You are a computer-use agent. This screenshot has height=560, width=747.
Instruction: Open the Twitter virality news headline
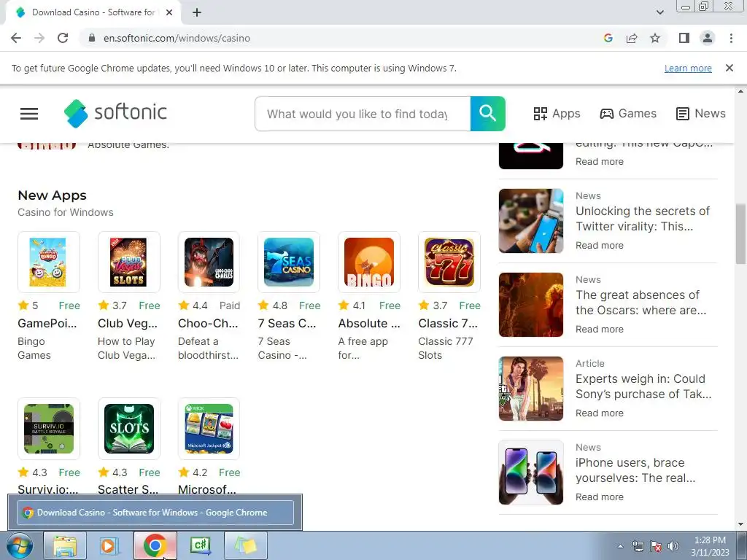[x=642, y=219]
